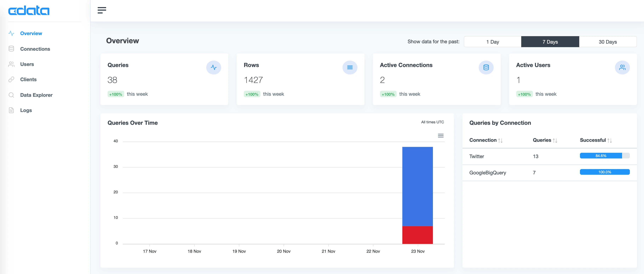View the Logs page

click(26, 110)
